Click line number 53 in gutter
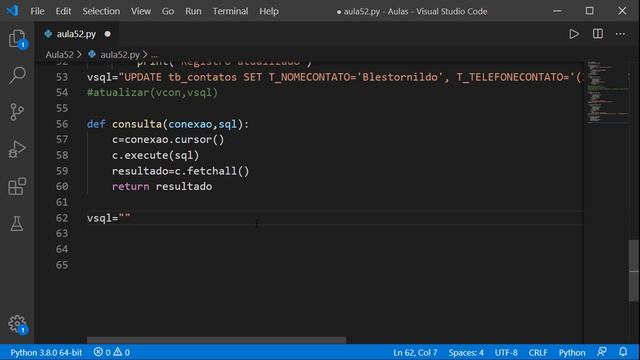 [x=62, y=77]
